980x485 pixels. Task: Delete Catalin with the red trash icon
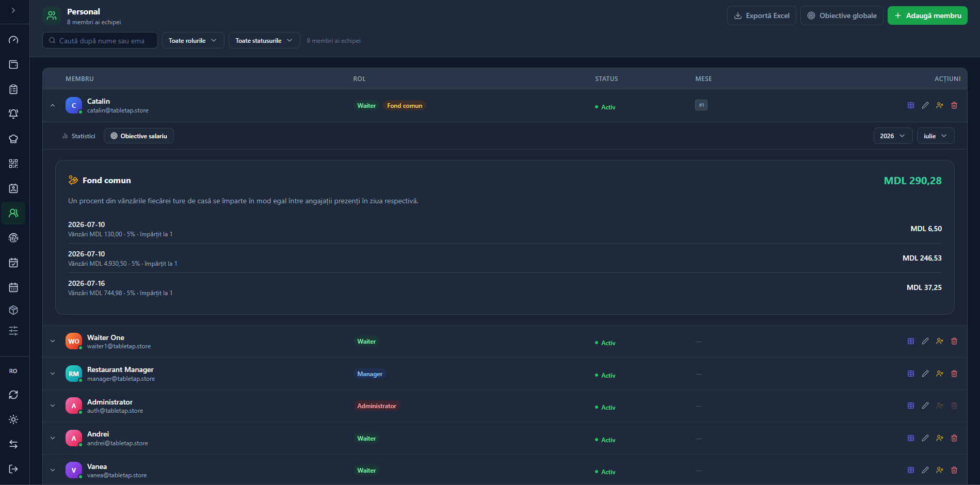(954, 105)
